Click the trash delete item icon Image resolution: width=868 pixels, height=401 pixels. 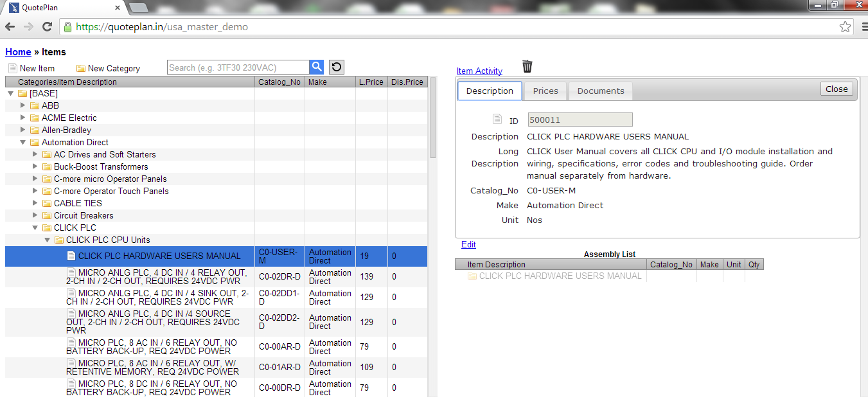click(x=527, y=66)
